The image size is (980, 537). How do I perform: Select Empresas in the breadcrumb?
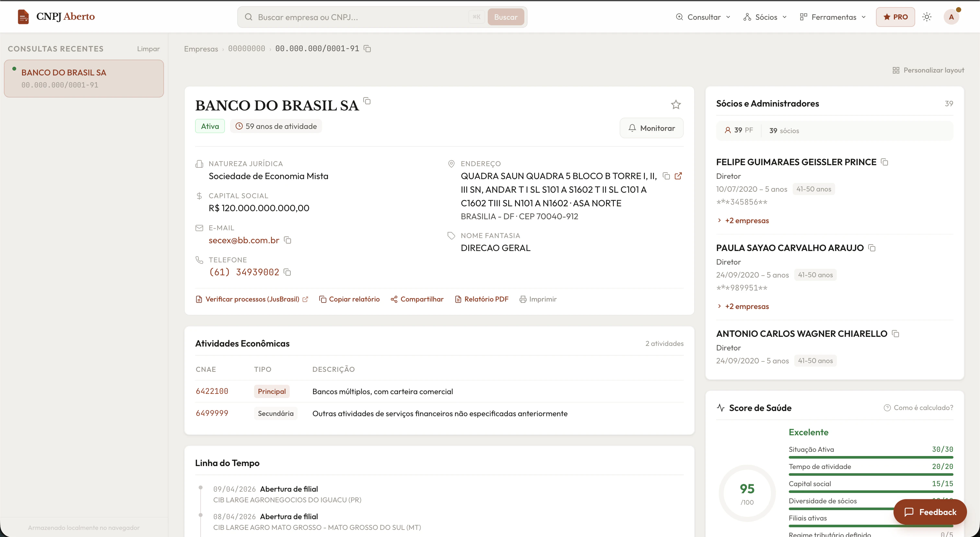(x=201, y=49)
